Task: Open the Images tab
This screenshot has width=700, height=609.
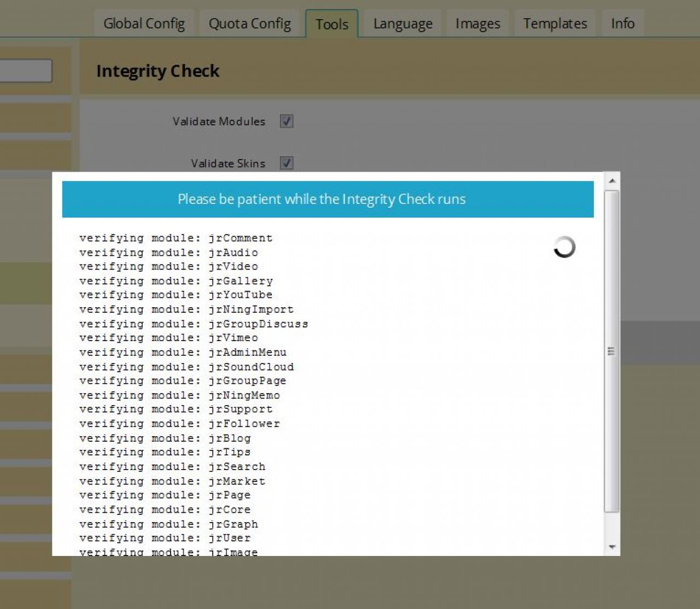Action: click(477, 24)
